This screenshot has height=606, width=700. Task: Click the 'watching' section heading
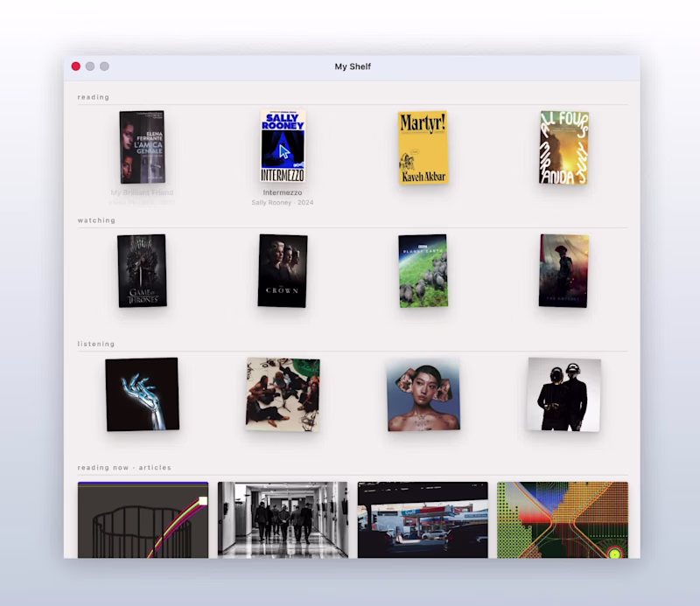[96, 220]
